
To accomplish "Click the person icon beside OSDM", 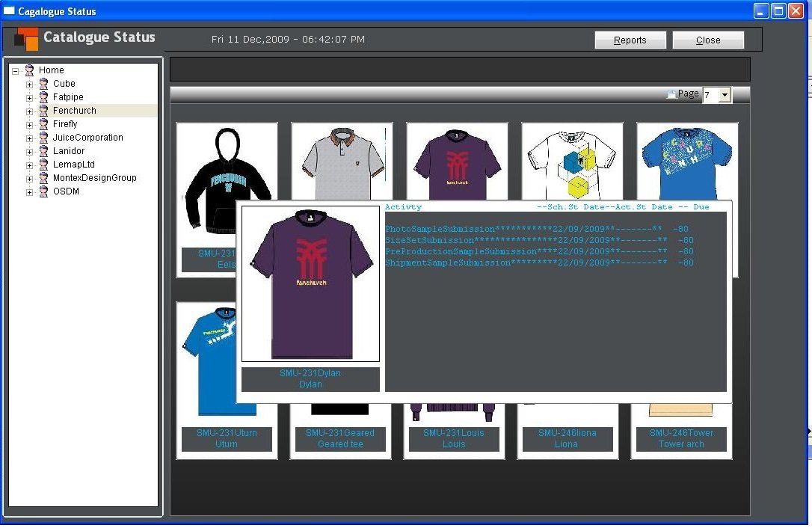I will 43,191.
